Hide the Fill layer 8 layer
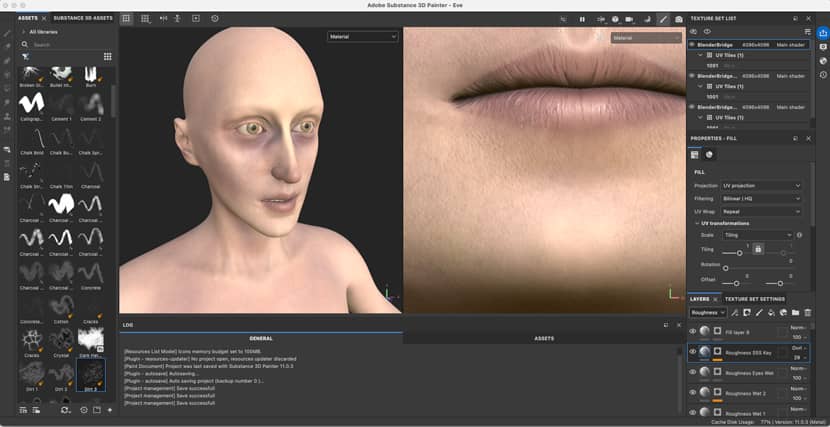Screen dimensions: 830x427 pos(692,331)
